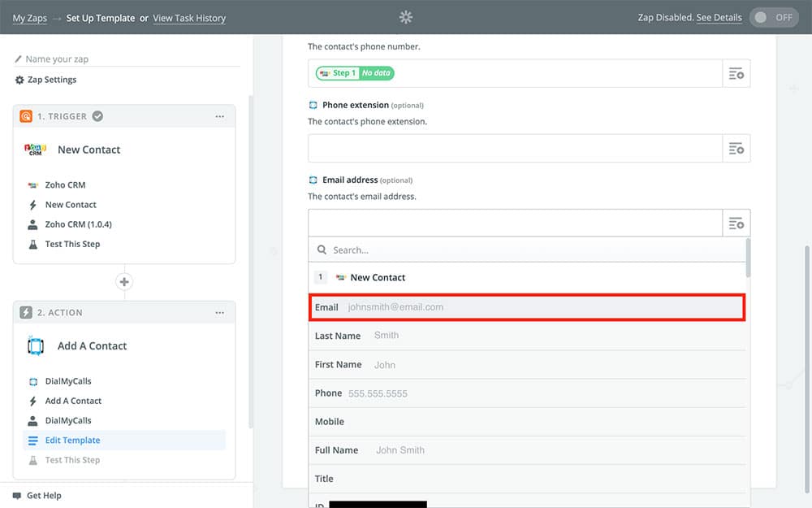Toggle the Zap ON/OFF switch
Screen dimensions: 812x508
point(774,17)
